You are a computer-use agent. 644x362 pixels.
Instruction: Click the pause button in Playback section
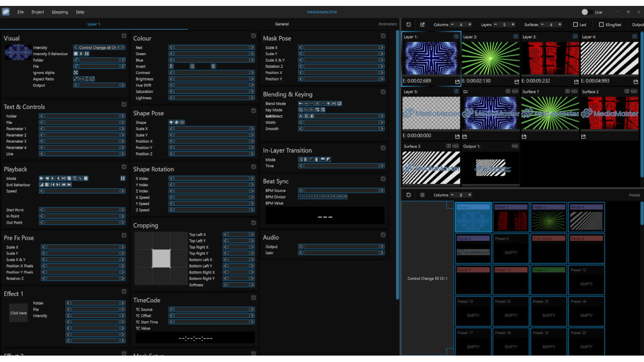pyautogui.click(x=123, y=179)
